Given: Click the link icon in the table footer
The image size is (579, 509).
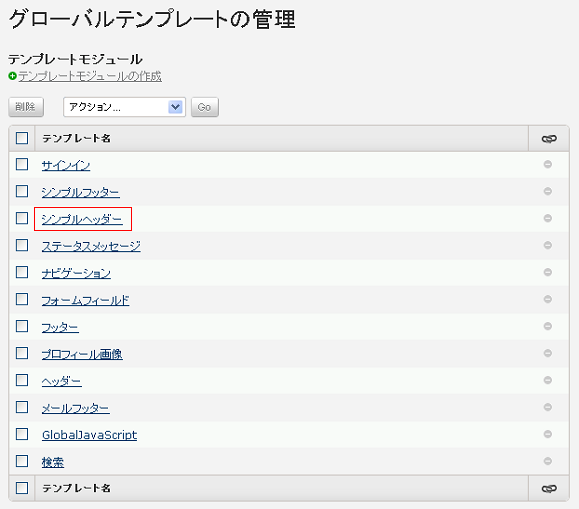Looking at the screenshot, I should [x=549, y=488].
